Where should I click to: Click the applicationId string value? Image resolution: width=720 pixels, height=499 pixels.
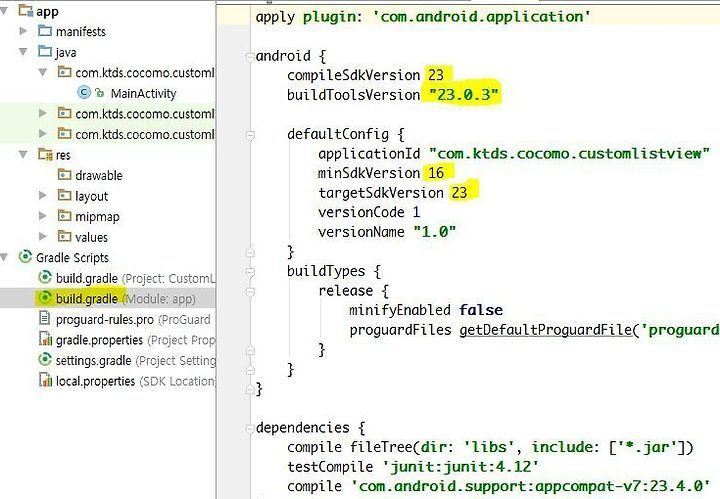click(569, 153)
